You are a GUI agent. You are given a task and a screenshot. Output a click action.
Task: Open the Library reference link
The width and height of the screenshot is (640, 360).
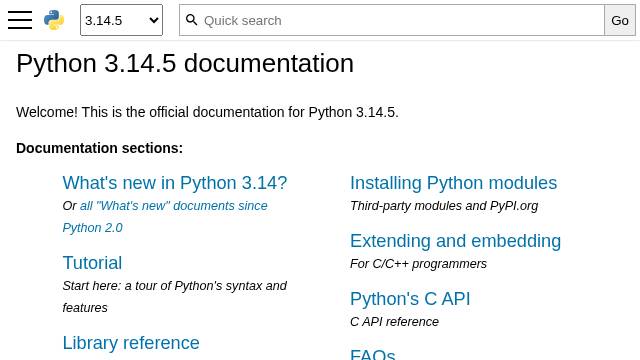[x=131, y=343]
